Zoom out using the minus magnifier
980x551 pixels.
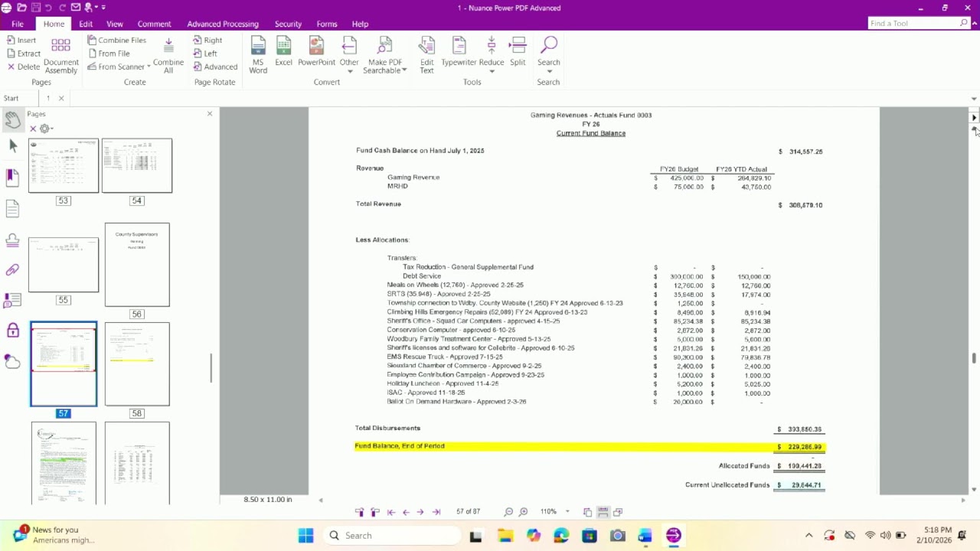pyautogui.click(x=508, y=511)
